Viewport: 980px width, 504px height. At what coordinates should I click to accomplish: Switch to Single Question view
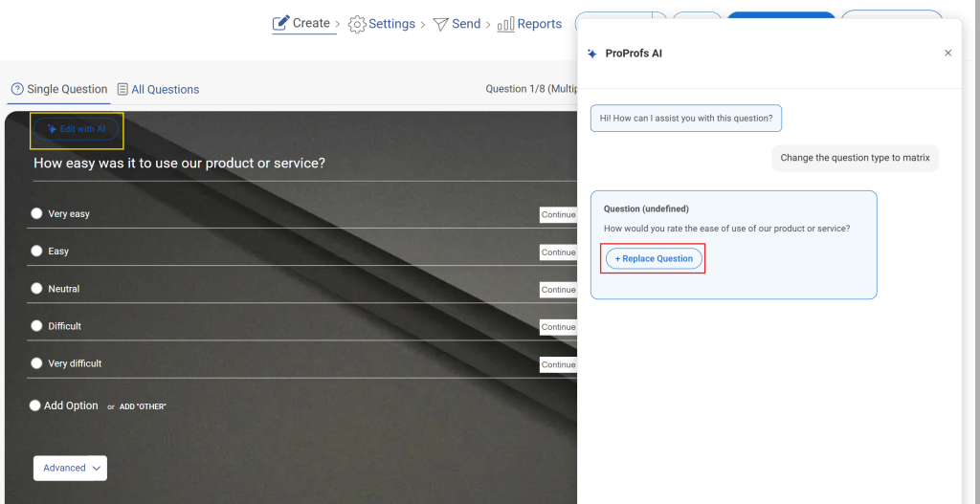coord(59,89)
